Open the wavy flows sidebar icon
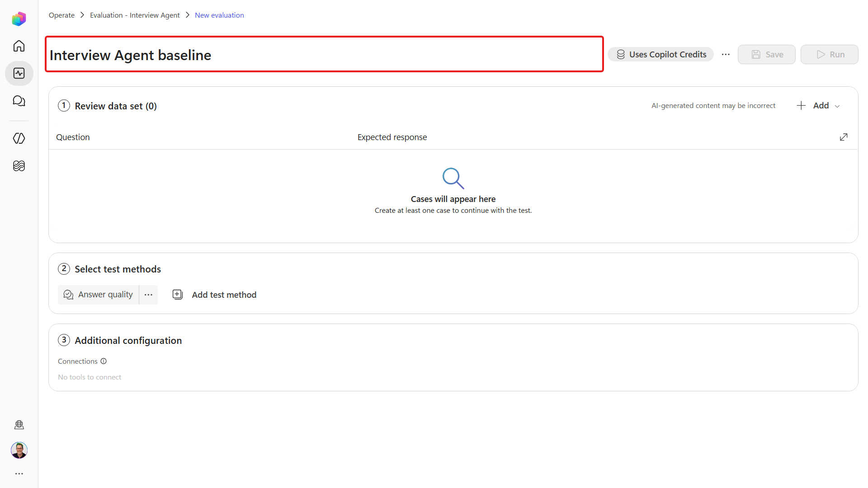The width and height of the screenshot is (868, 488). click(19, 166)
